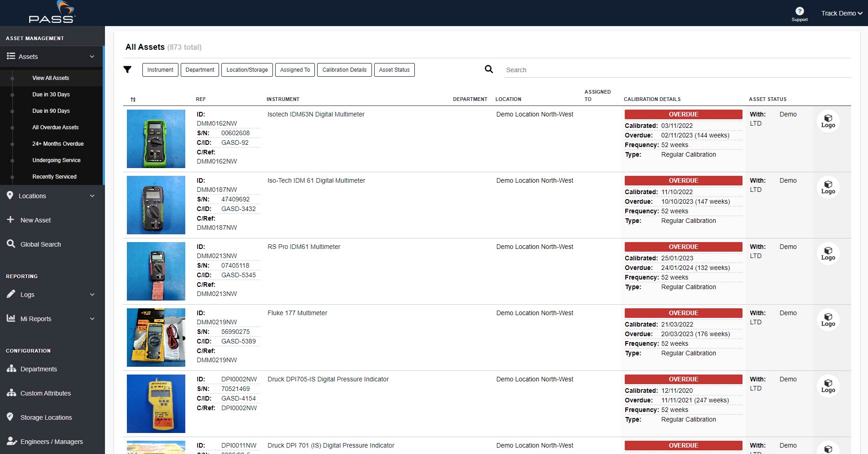Click the OVERDUE badge for DMM0162NW
Image resolution: width=868 pixels, height=454 pixels.
(683, 114)
